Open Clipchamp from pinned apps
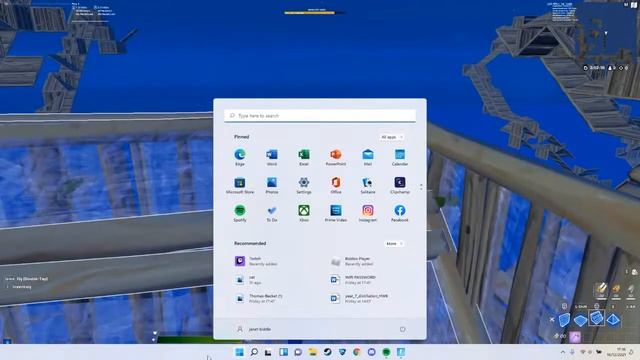Image resolution: width=640 pixels, height=360 pixels. click(400, 185)
